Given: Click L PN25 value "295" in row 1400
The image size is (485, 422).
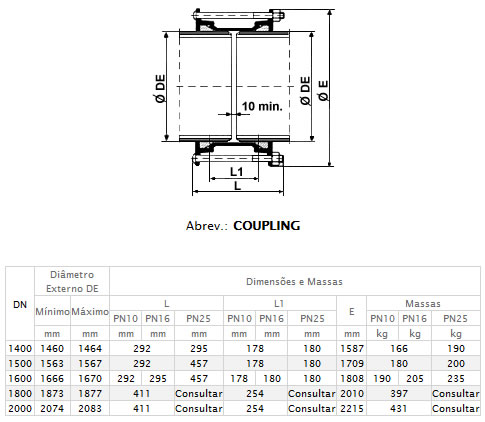Looking at the screenshot, I should tap(199, 349).
